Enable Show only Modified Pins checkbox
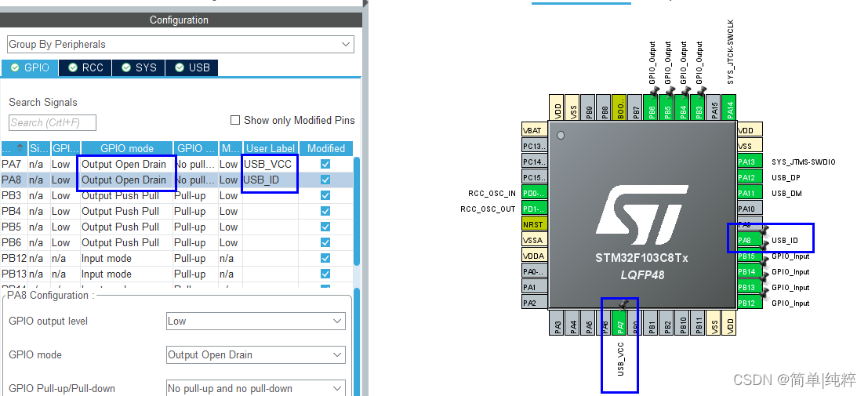Image resolution: width=868 pixels, height=396 pixels. (x=235, y=120)
